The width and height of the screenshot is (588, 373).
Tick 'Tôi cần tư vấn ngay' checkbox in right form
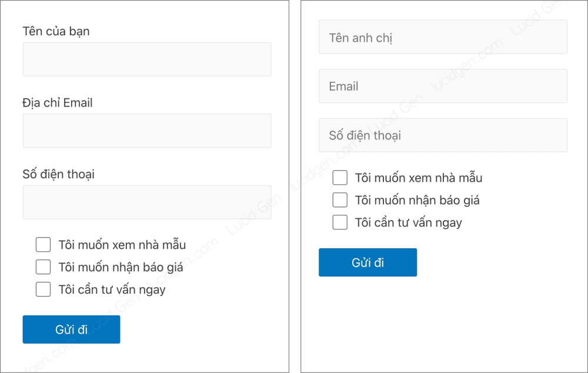coord(340,222)
